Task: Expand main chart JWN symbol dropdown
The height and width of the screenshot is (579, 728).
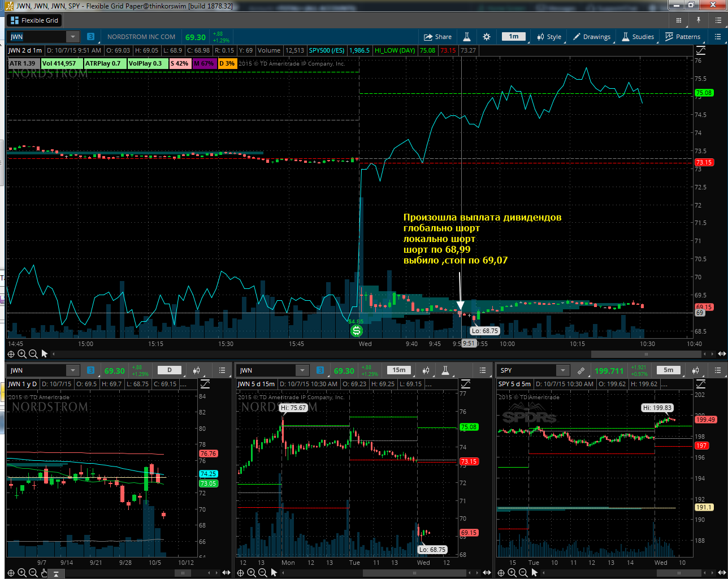Action: (x=73, y=37)
